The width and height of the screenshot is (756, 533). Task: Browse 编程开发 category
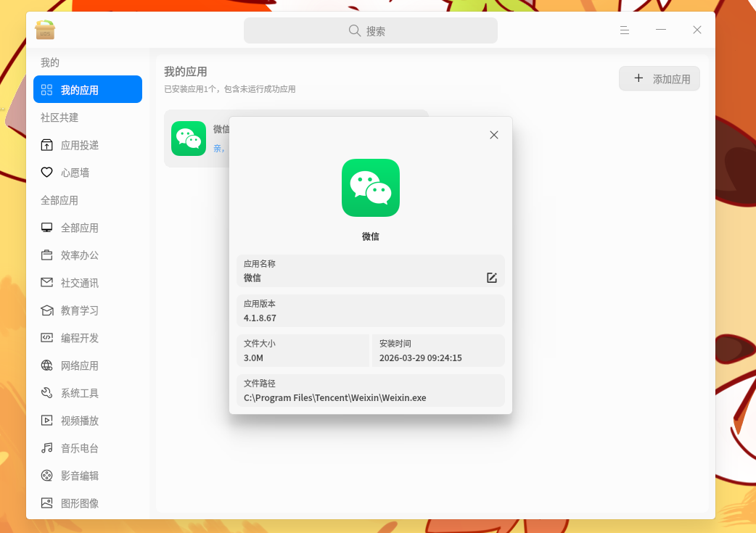click(x=88, y=338)
